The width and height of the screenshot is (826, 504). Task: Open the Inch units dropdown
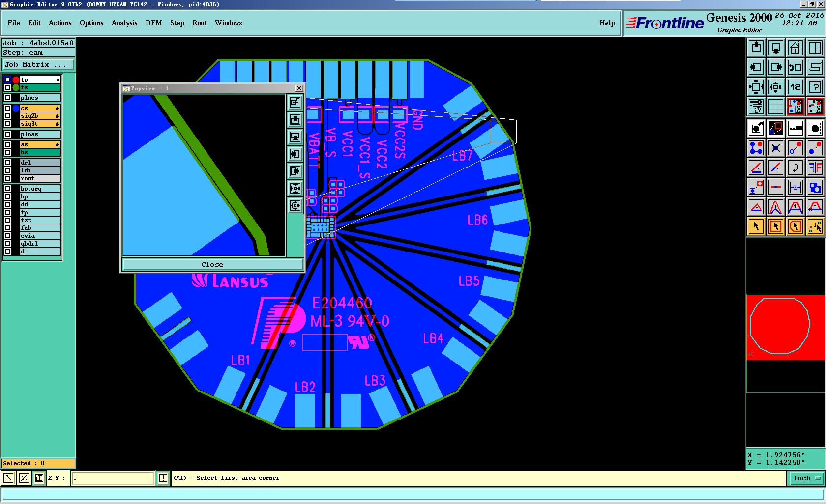(806, 478)
